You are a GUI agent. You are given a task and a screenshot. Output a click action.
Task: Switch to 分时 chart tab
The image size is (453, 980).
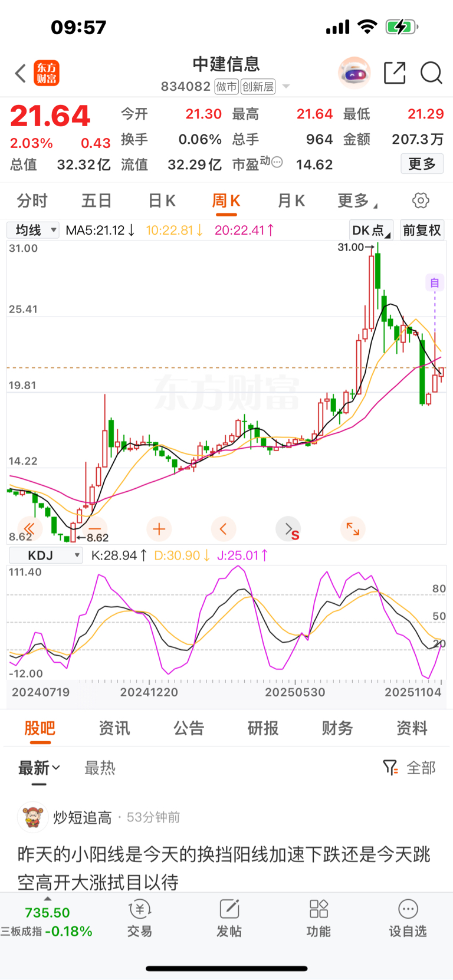tap(32, 201)
